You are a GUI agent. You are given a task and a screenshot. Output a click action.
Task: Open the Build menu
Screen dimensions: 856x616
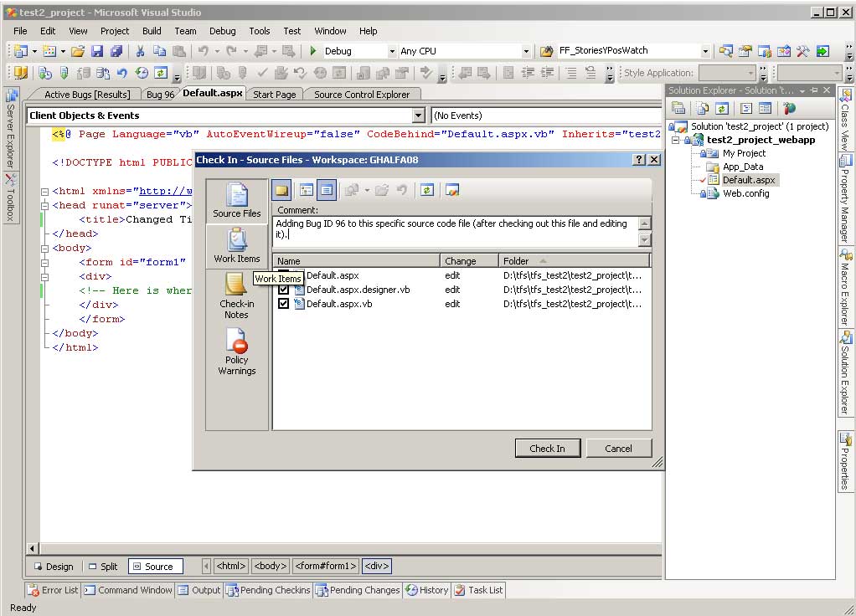[152, 31]
